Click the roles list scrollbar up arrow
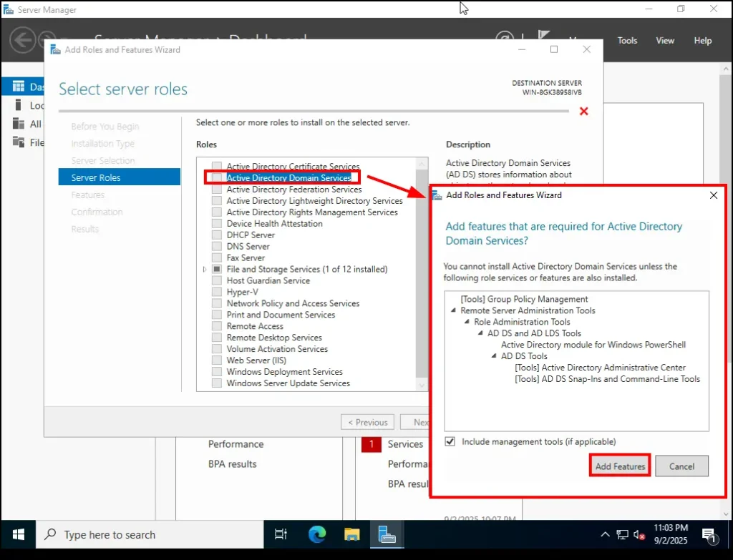 (x=422, y=164)
